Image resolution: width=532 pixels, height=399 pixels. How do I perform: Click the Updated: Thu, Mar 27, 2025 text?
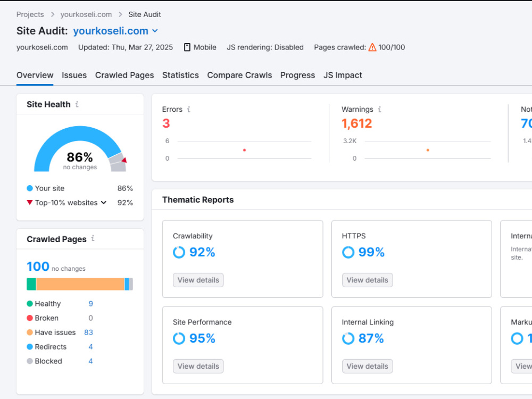click(126, 47)
